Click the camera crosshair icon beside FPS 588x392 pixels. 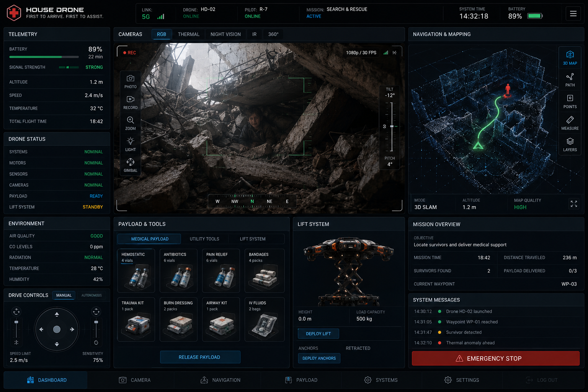point(394,53)
